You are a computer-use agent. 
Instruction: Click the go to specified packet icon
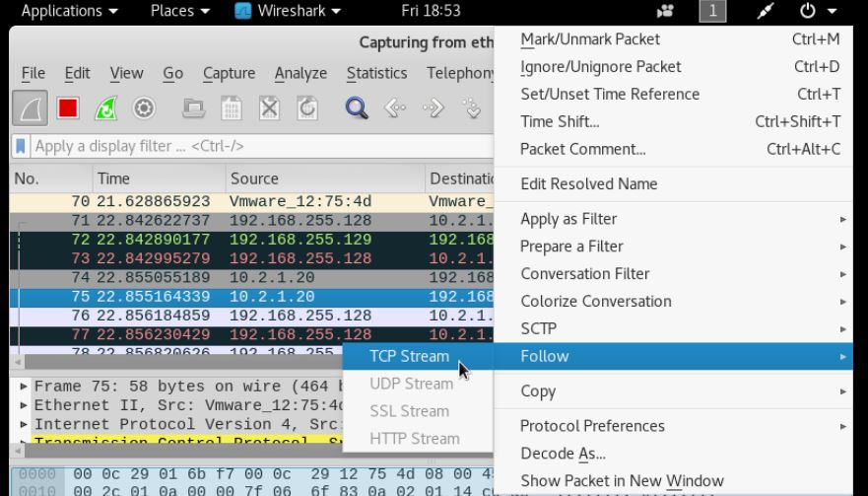click(472, 108)
